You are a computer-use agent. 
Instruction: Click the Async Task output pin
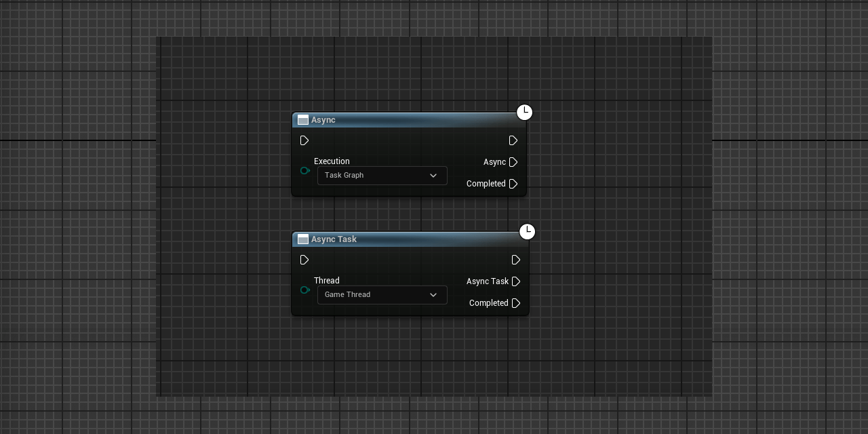click(x=516, y=281)
